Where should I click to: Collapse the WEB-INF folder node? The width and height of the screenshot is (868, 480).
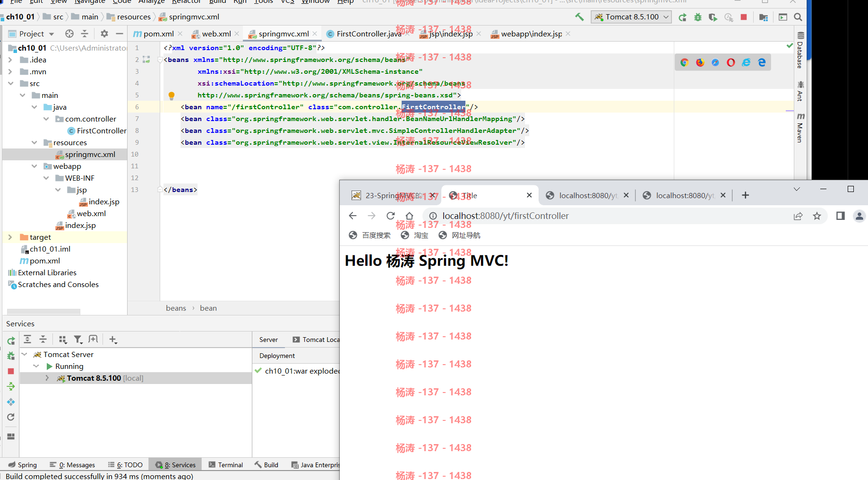[46, 178]
